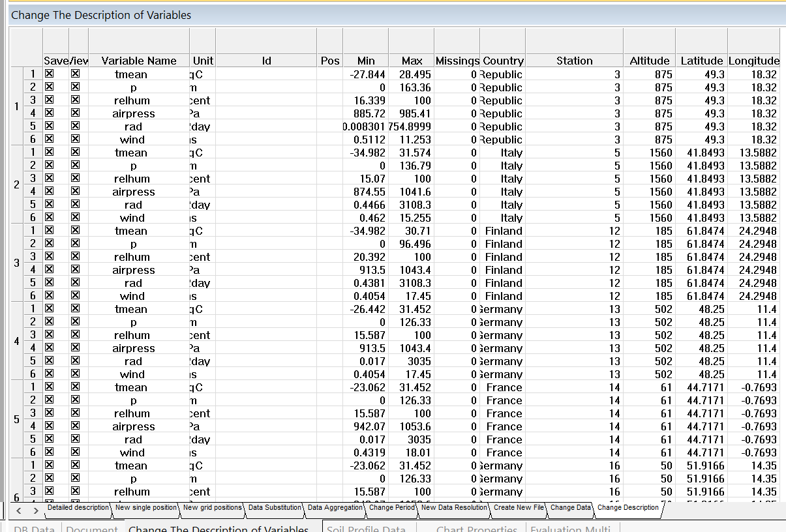
Task: Click the Max column header
Action: (412, 61)
